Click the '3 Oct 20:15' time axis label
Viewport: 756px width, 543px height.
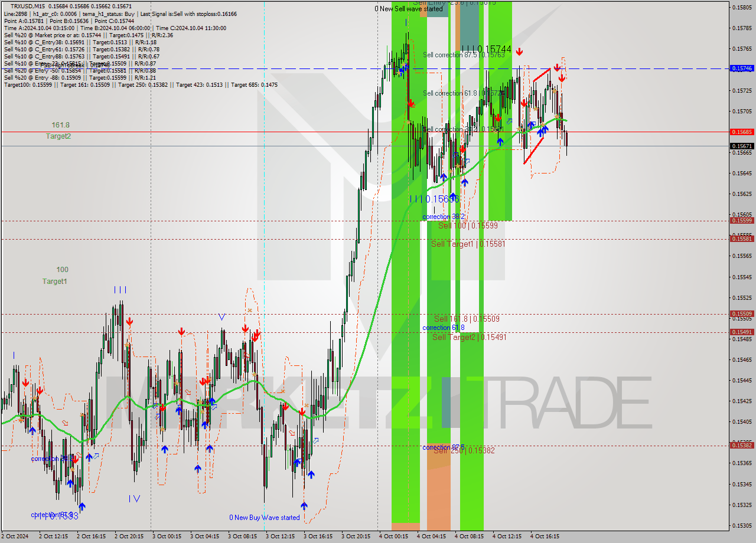pyautogui.click(x=356, y=537)
